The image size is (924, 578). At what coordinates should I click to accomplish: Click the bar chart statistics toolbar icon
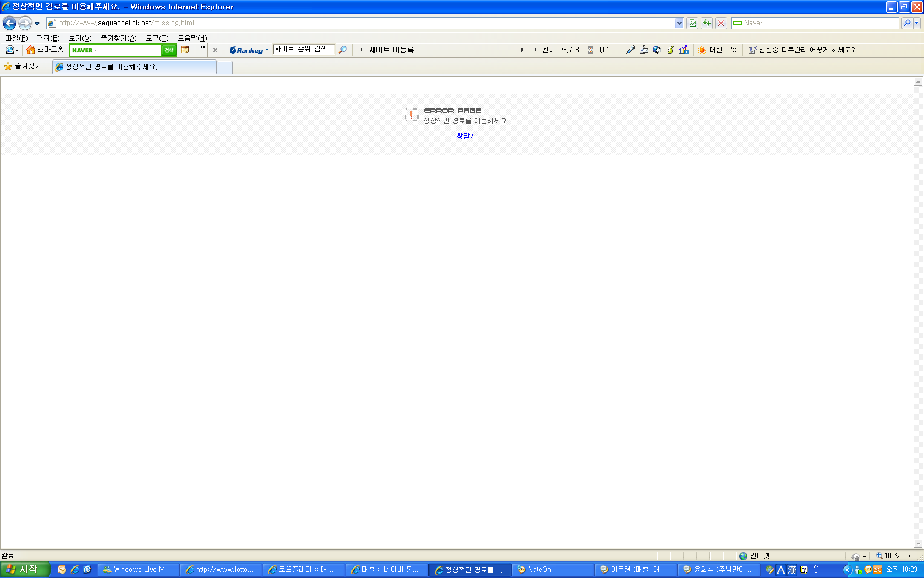tap(684, 50)
